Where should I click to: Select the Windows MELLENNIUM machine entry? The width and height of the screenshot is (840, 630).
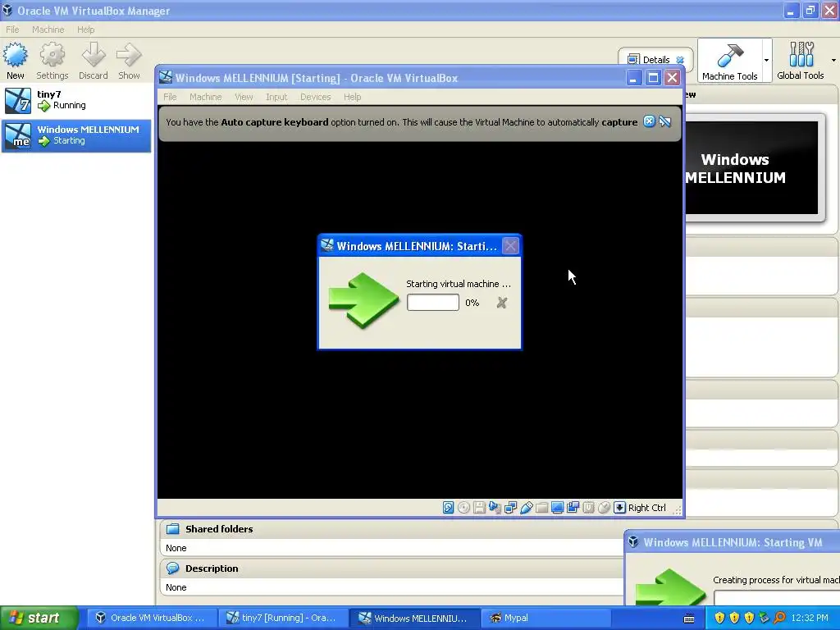pos(76,135)
